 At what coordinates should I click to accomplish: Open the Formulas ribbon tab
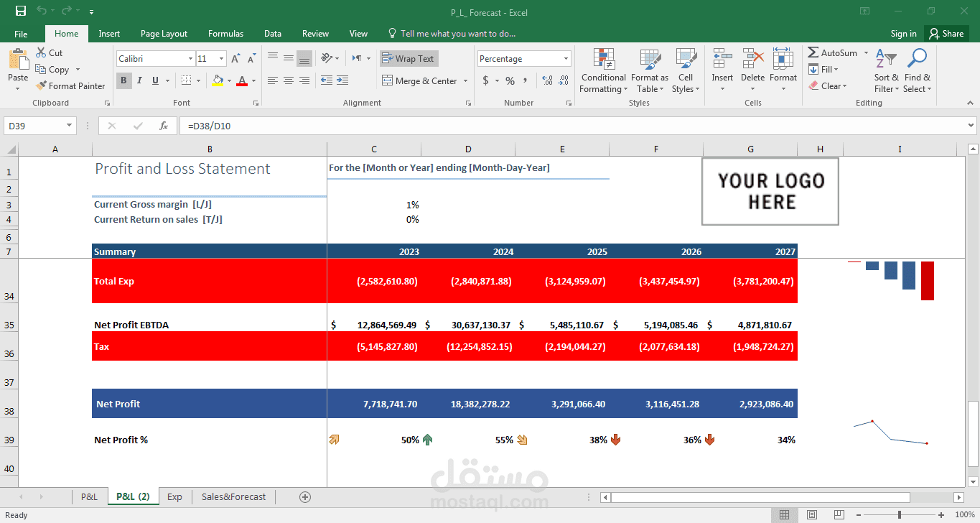coord(225,34)
